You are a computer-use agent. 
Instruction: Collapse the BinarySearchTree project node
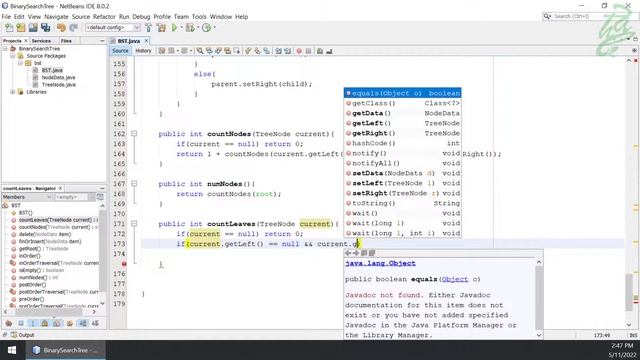pyautogui.click(x=5, y=49)
